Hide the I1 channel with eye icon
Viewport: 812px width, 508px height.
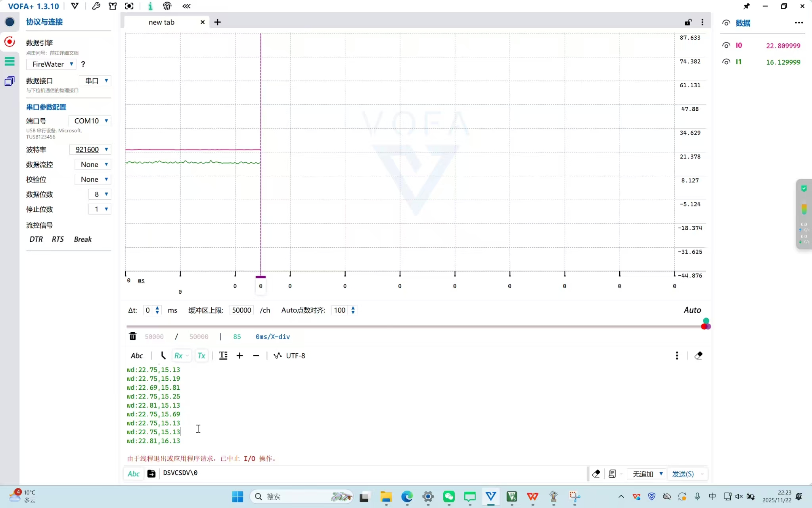click(726, 62)
